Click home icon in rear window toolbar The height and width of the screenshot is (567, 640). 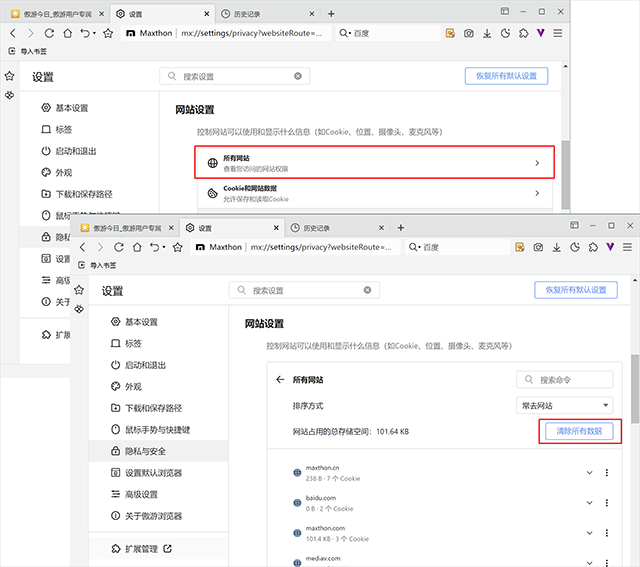click(x=67, y=33)
